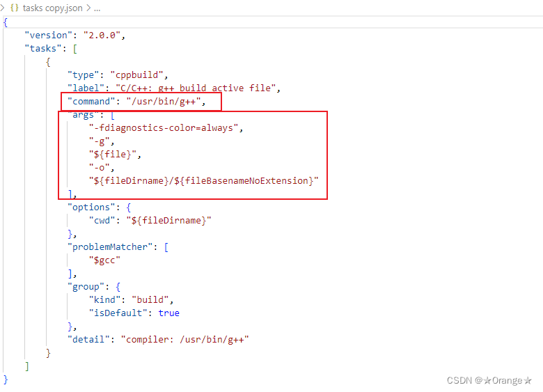This screenshot has height=392, width=543.
Task: Click the breadcrumb ellipsis after tasks copy.json
Action: (97, 8)
